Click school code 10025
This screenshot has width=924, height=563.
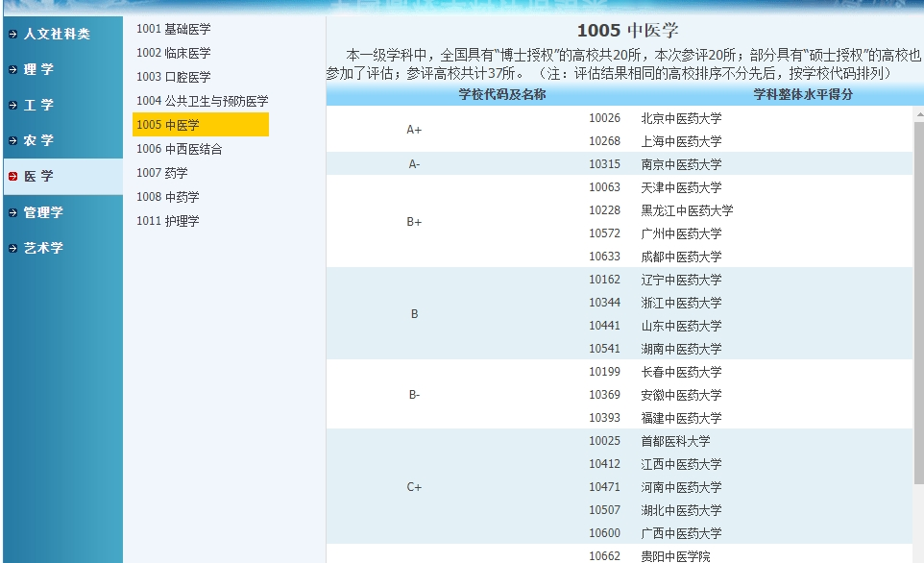(x=604, y=441)
